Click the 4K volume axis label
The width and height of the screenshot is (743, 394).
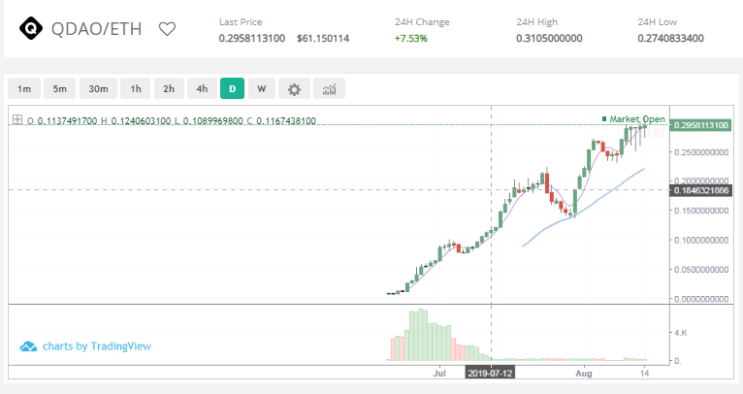[680, 333]
